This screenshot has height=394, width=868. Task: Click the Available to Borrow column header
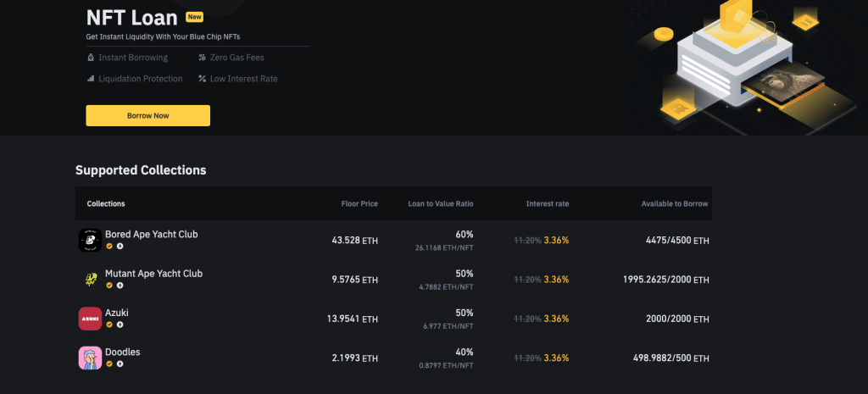(x=675, y=203)
